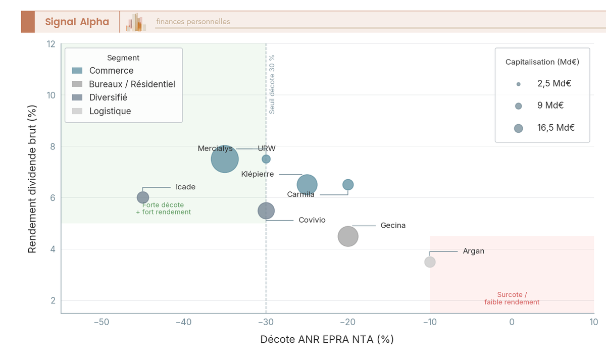Click the Klépierre bubble on the chart

307,185
